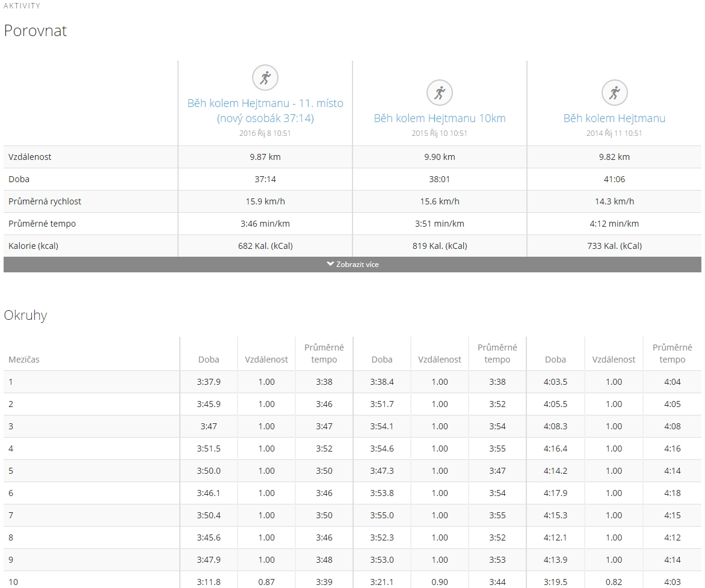The image size is (705, 588).
Task: Click the '41:06' time value
Action: click(614, 179)
